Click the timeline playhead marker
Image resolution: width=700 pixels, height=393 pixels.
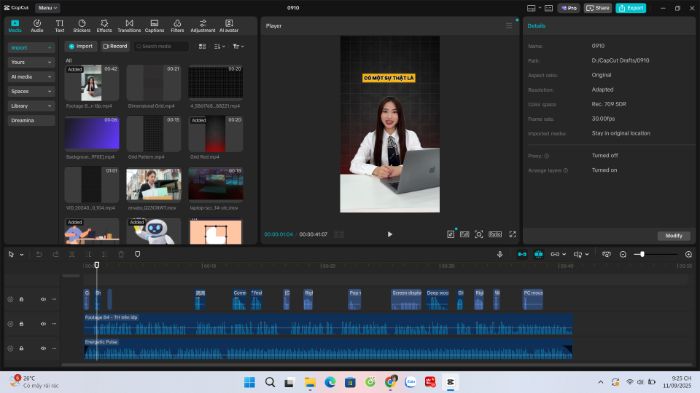point(97,265)
